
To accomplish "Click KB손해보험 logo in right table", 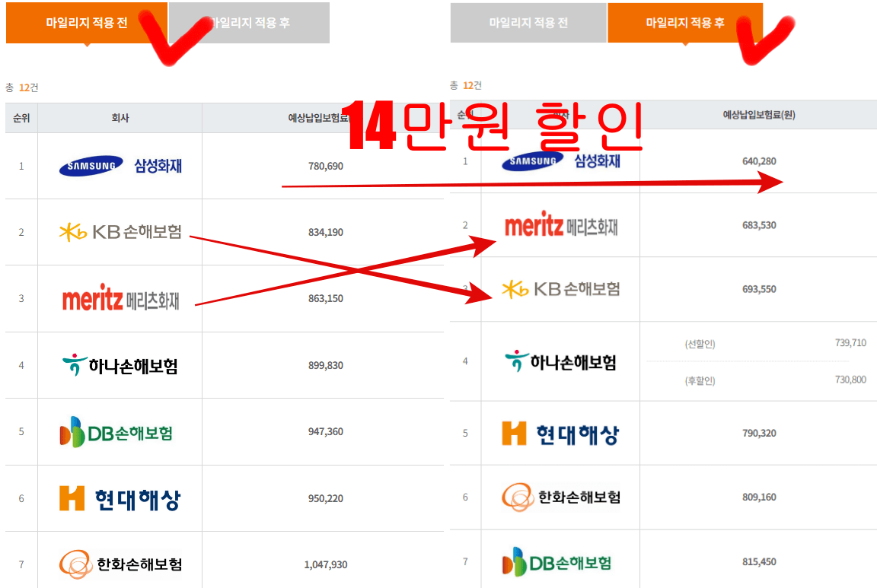I will 561,289.
